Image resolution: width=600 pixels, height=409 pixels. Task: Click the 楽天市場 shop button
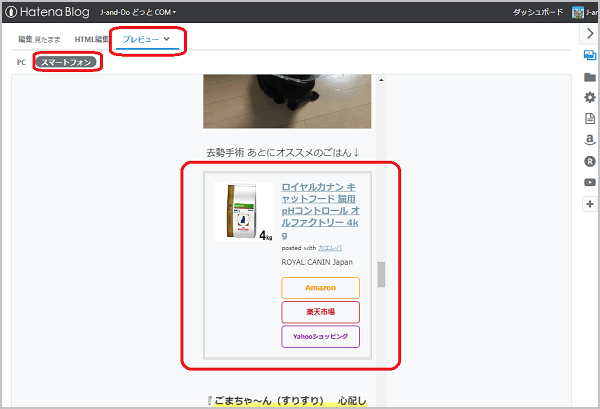320,312
